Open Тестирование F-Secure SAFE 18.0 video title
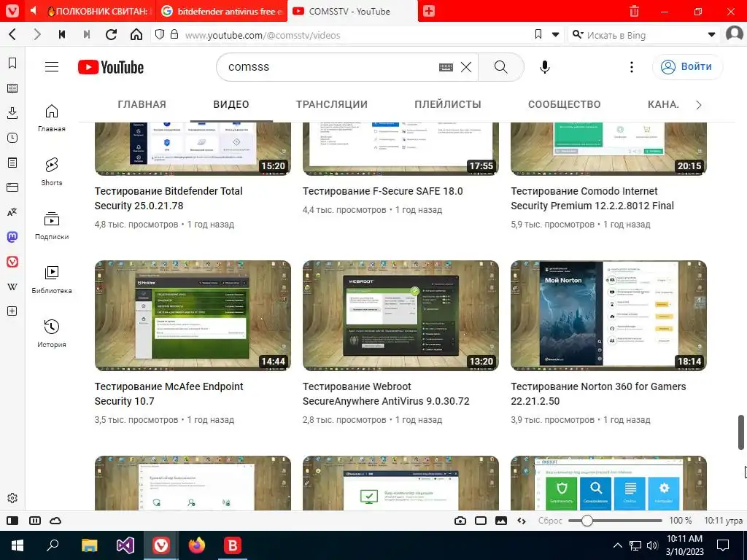 click(x=382, y=191)
